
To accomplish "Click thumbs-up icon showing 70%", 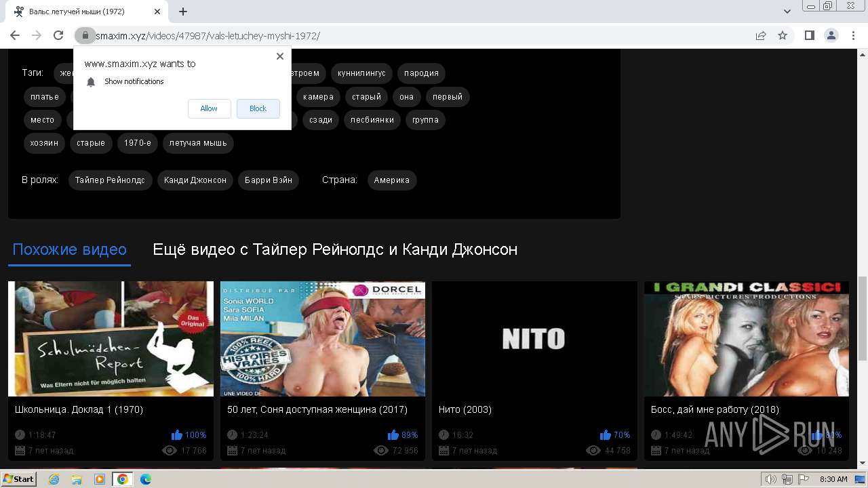I will (606, 435).
